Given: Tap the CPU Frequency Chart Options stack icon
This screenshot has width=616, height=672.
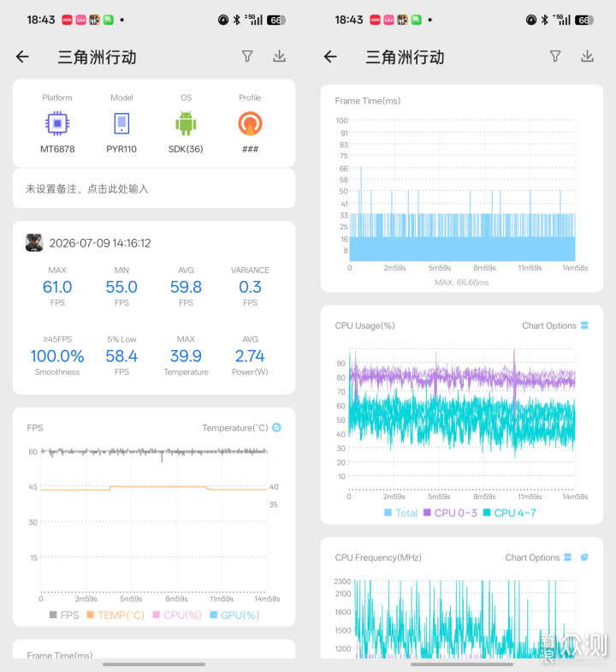Looking at the screenshot, I should click(567, 557).
